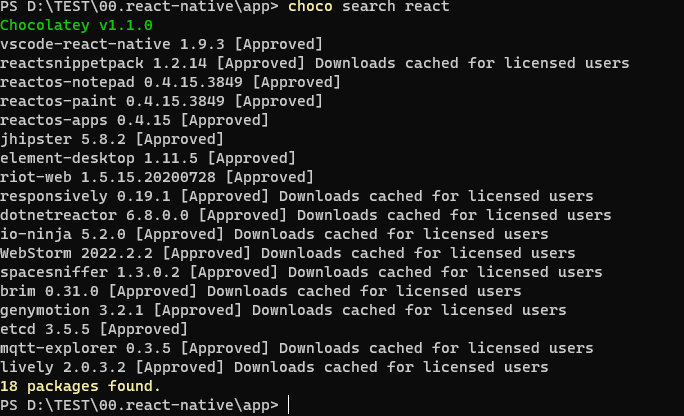Click the 'reactos-apps 0.4.15' entry
Screen dimensions: 684x416
pos(134,120)
